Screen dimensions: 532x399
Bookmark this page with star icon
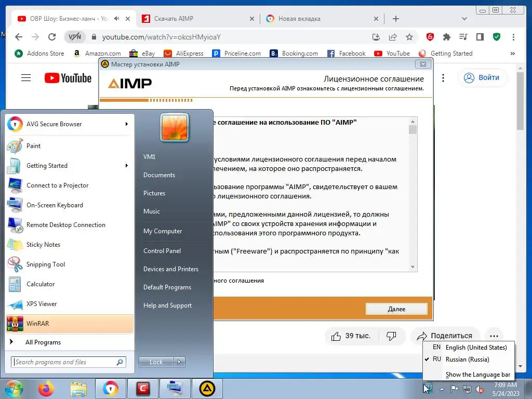click(x=409, y=37)
